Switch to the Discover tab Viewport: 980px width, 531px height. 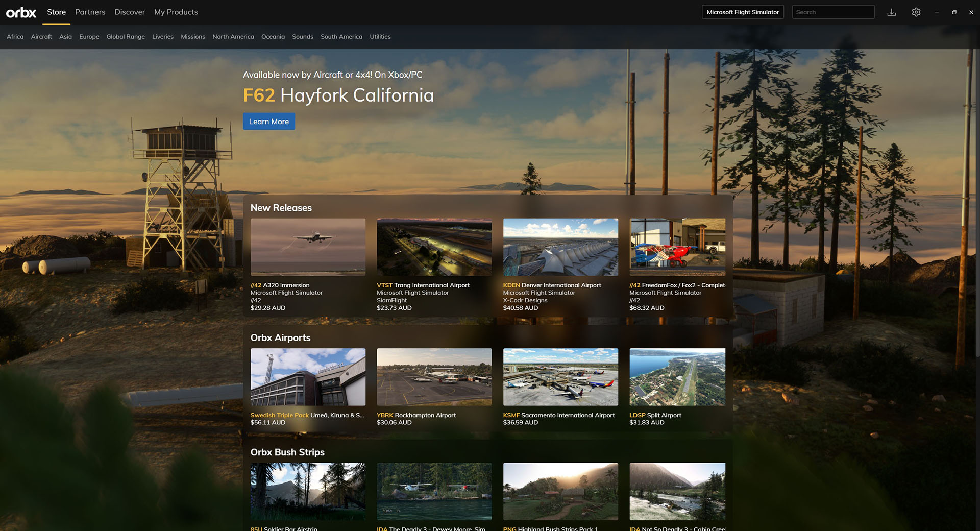point(130,12)
